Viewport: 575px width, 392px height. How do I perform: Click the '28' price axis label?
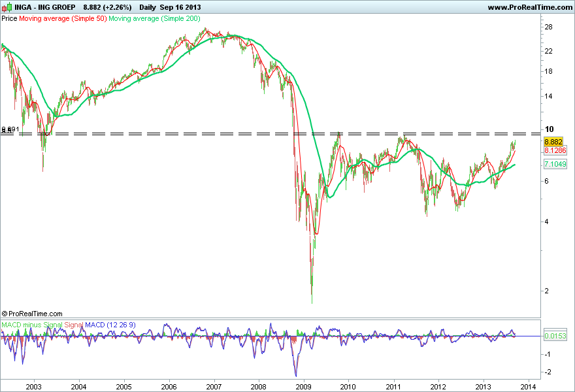pos(549,27)
